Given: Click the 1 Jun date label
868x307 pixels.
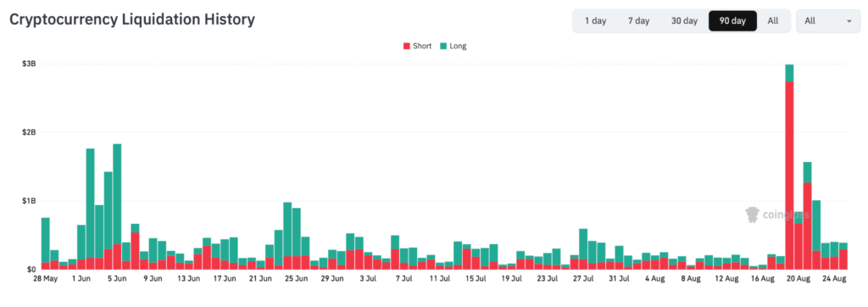Looking at the screenshot, I should pyautogui.click(x=81, y=279).
